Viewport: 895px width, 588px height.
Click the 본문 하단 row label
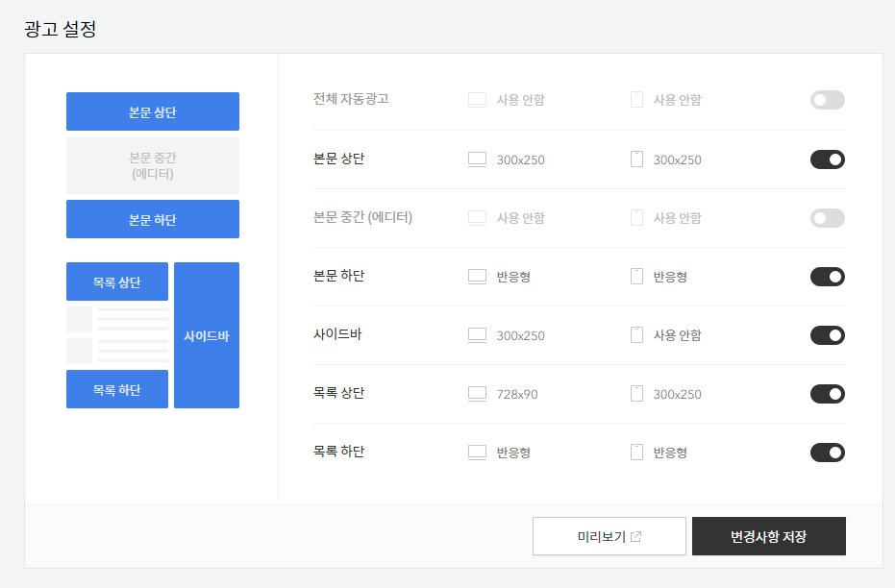[x=338, y=276]
